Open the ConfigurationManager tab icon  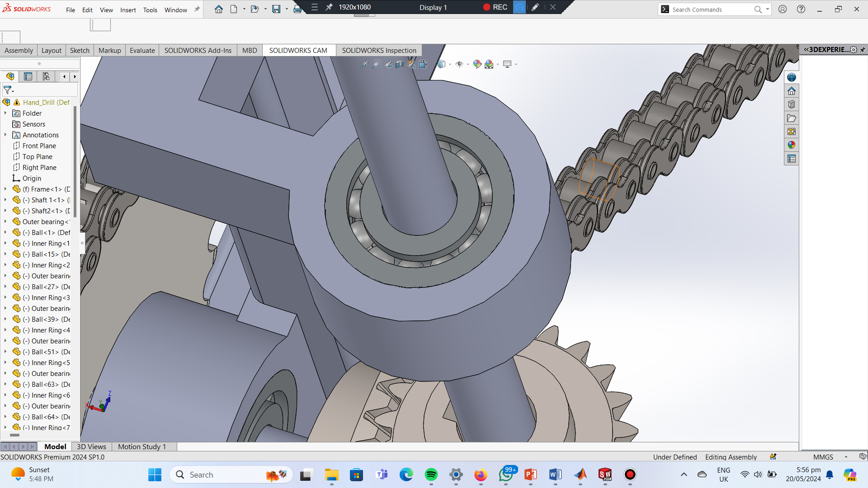(x=46, y=76)
